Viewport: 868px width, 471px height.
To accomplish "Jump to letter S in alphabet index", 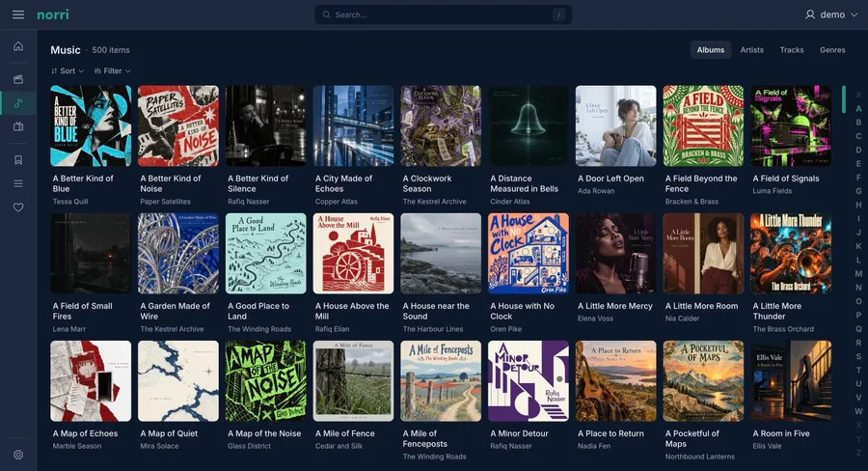I will pyautogui.click(x=858, y=356).
